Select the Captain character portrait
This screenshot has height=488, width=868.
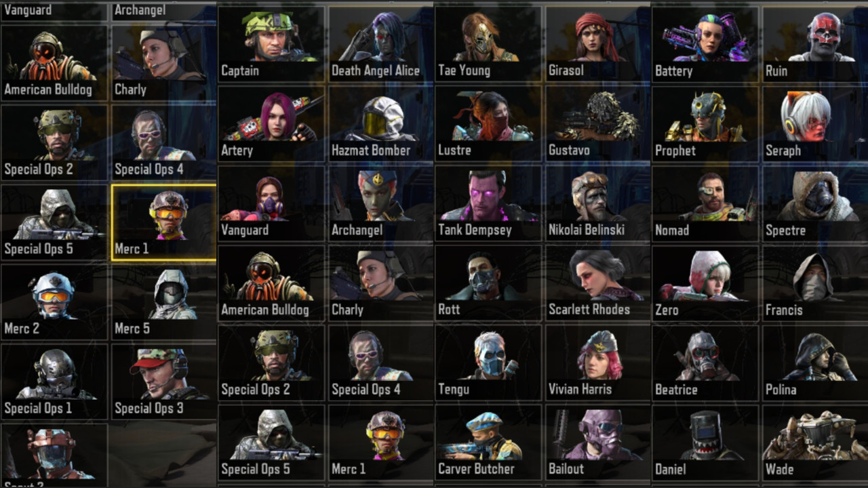pos(271,43)
